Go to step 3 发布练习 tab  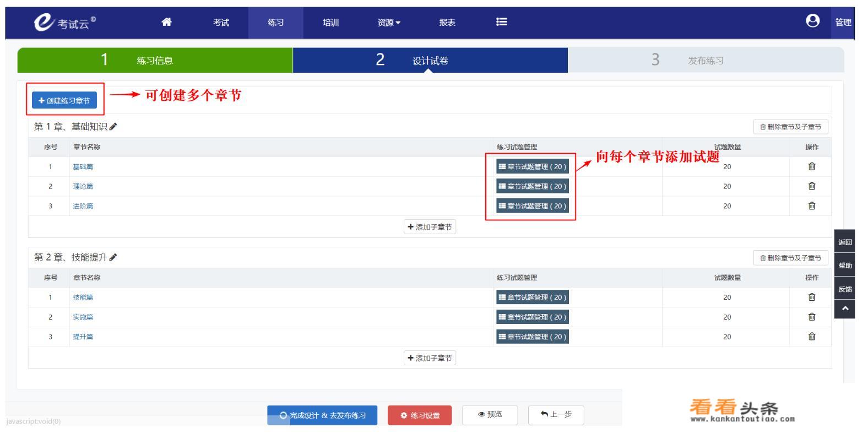click(706, 60)
